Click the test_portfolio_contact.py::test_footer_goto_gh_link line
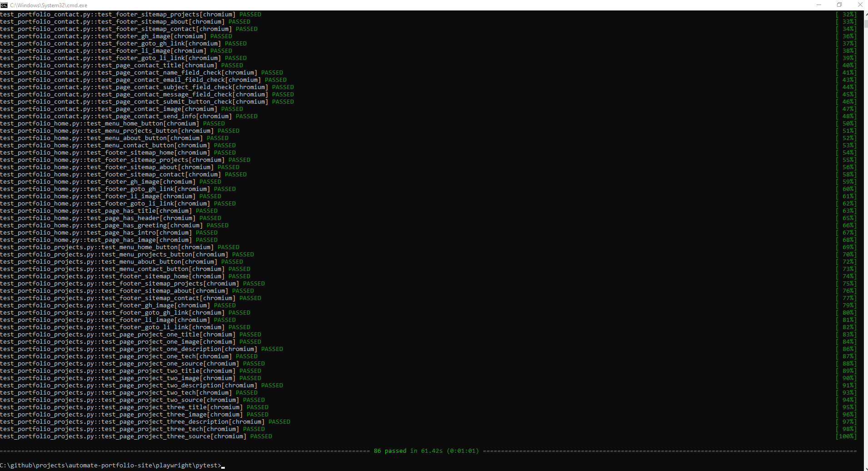Viewport: 868px width, 471px height. click(x=123, y=44)
